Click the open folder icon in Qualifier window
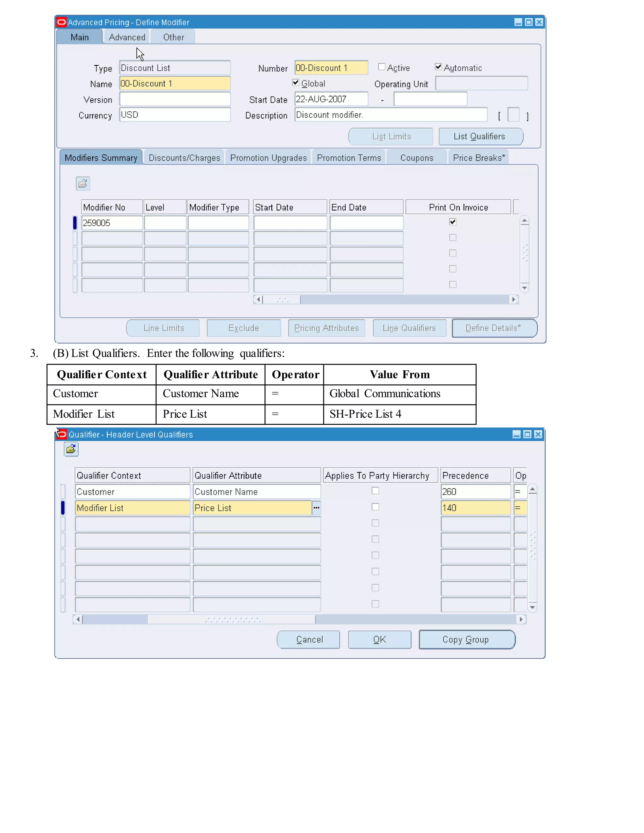The height and width of the screenshot is (833, 644). pos(71,449)
